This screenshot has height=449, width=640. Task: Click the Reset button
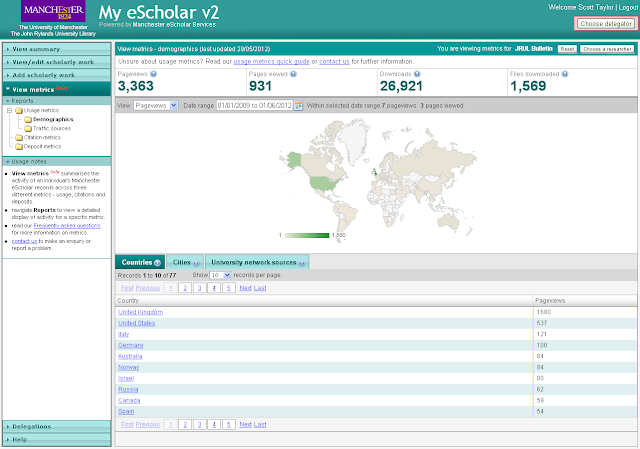[x=567, y=49]
